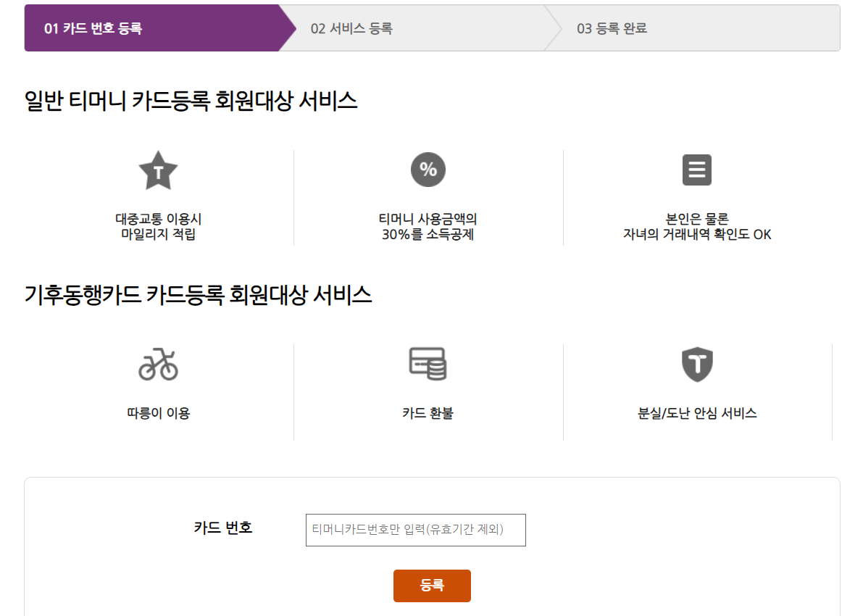Click the 따릉이 이용 caption
This screenshot has width=863, height=616.
tap(159, 413)
